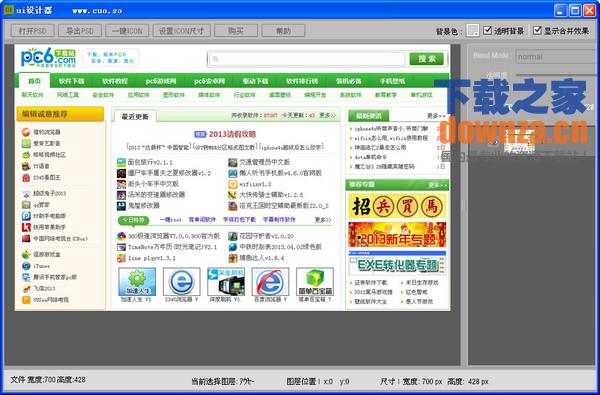Run the 一键ICON export button
The height and width of the screenshot is (395, 600).
tap(127, 31)
